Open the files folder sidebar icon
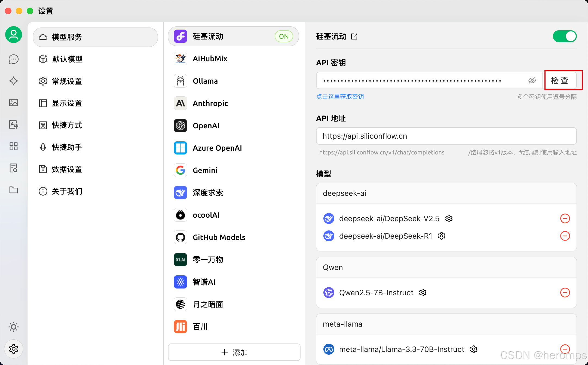588x365 pixels. tap(14, 190)
